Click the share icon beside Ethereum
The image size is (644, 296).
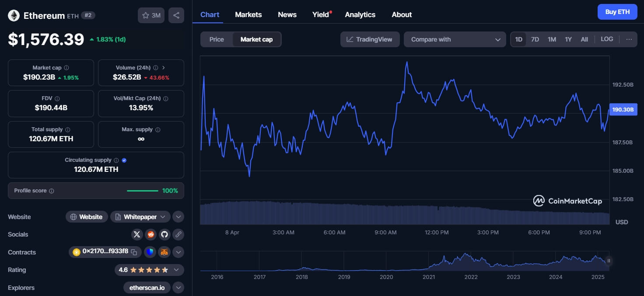point(176,15)
